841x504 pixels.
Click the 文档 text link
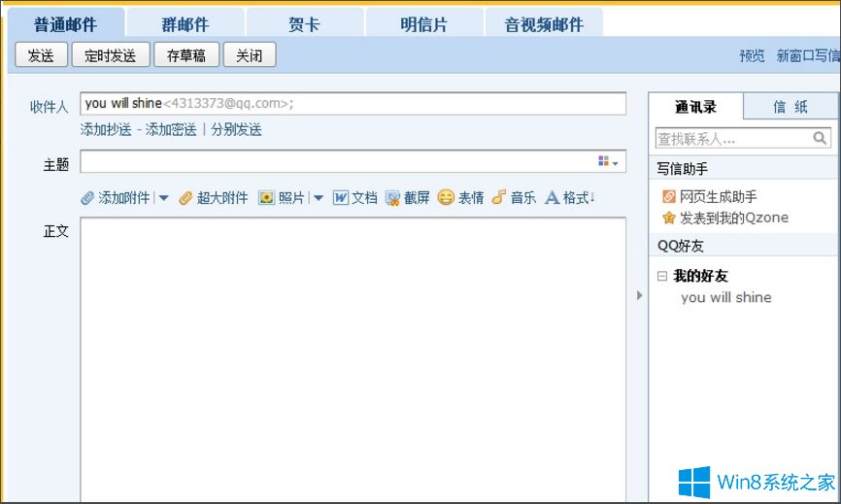click(365, 198)
